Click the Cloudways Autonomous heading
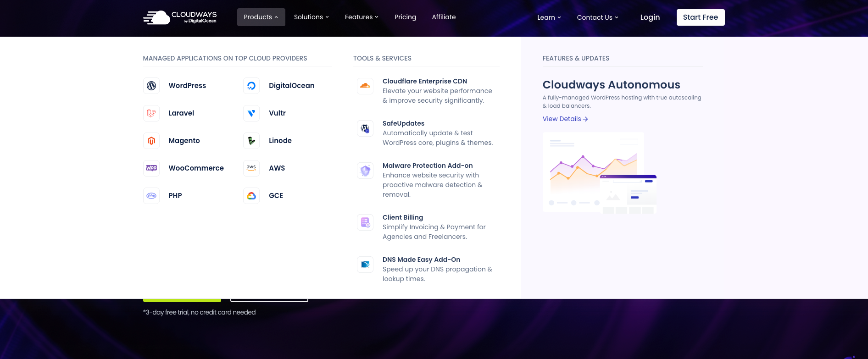This screenshot has height=359, width=868. tap(611, 85)
